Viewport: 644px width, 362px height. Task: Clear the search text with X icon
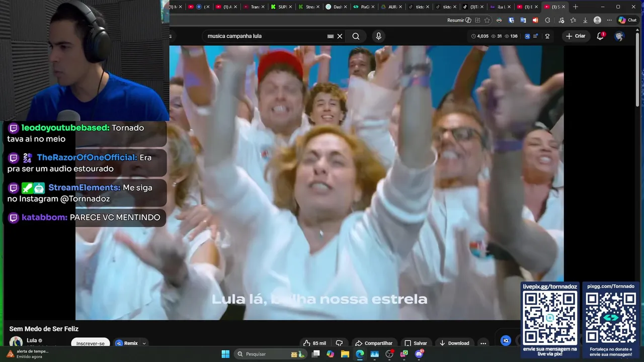coord(340,36)
